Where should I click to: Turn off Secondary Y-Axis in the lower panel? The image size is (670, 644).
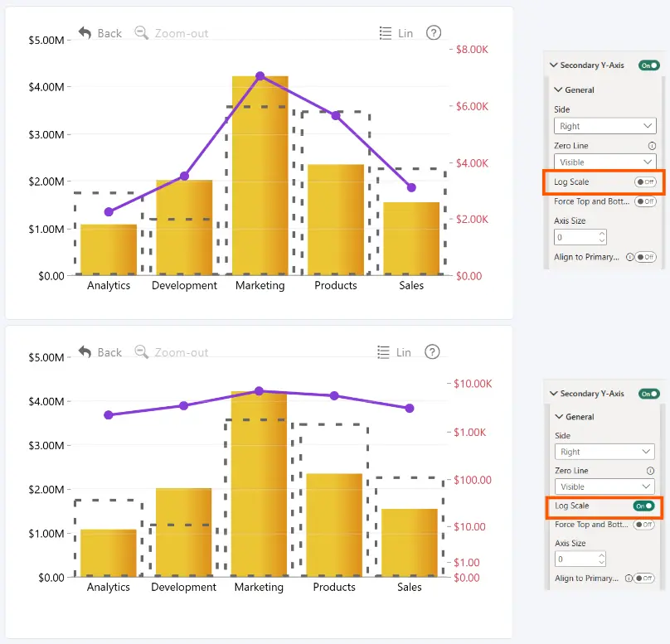[x=649, y=394]
